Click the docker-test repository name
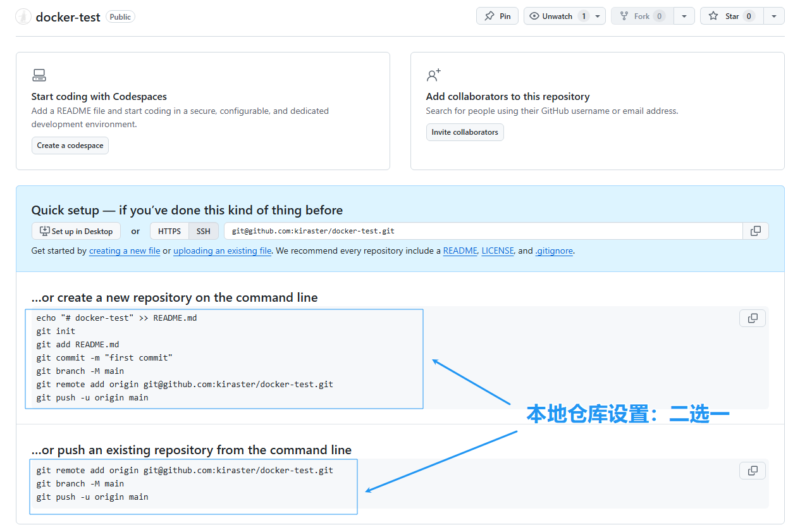The height and width of the screenshot is (532, 800). coord(68,17)
